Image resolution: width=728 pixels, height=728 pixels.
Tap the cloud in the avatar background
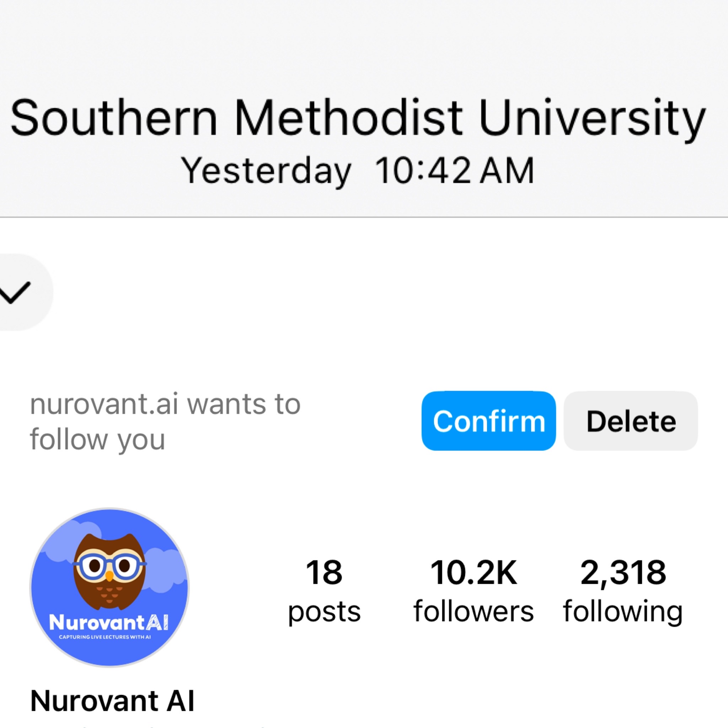(x=166, y=565)
